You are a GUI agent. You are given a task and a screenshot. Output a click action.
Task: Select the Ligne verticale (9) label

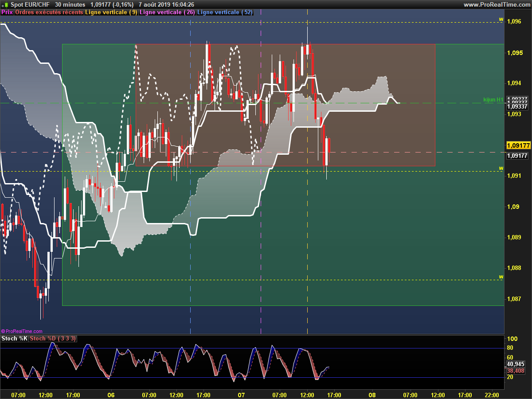tap(111, 12)
